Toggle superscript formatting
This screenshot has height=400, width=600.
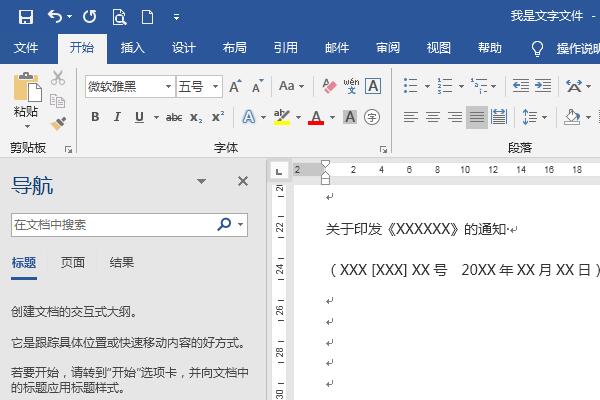tap(218, 117)
